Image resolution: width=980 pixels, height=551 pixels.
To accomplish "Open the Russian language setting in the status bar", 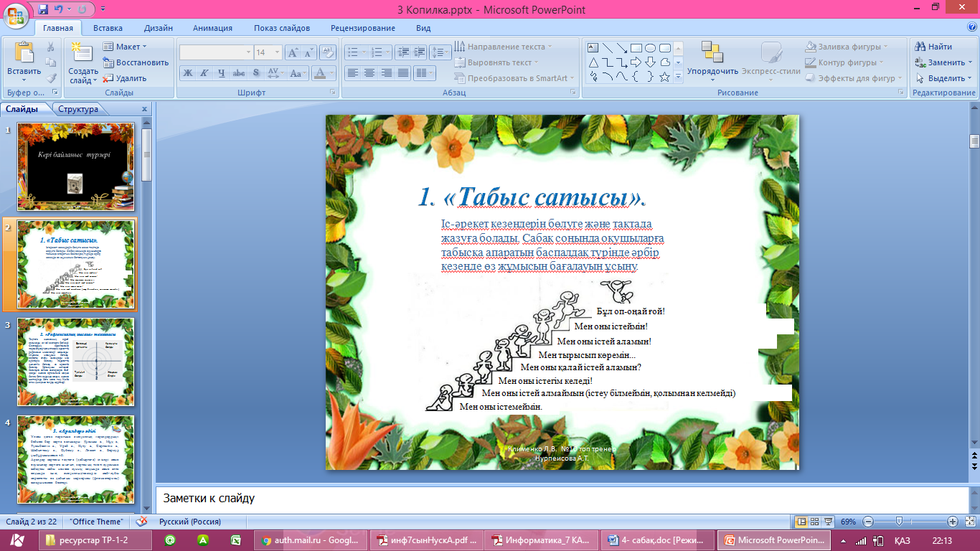I will [189, 522].
